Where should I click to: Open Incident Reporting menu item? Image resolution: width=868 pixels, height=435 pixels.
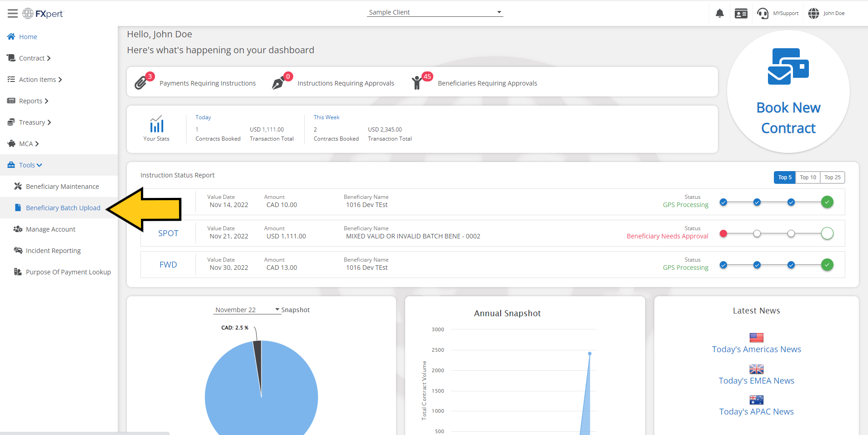[x=53, y=251]
